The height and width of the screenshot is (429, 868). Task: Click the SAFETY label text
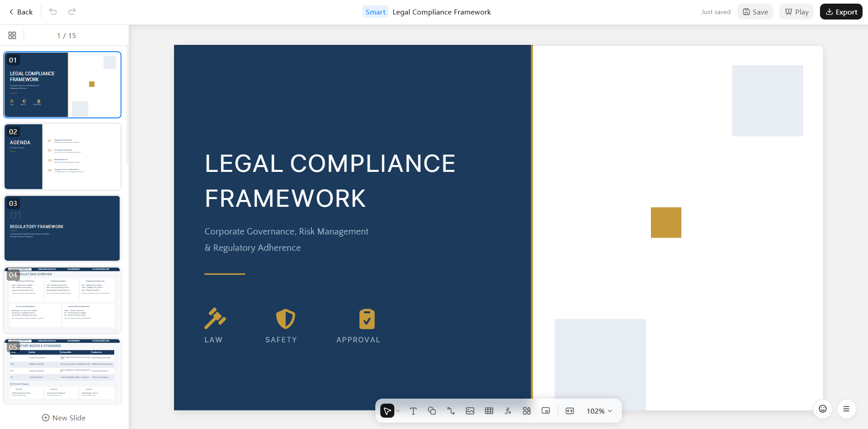[x=281, y=340]
